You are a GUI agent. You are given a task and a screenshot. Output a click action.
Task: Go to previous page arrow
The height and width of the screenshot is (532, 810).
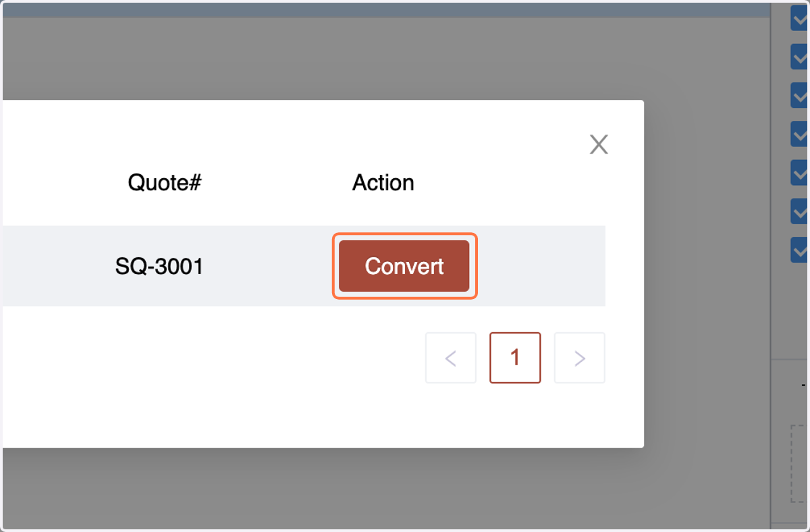[x=451, y=358]
